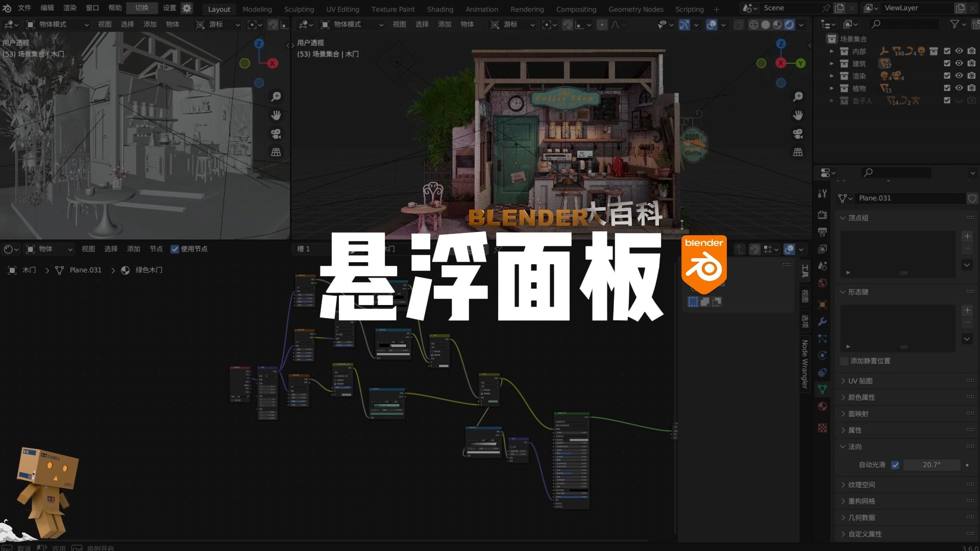Open the Object Constraints properties tab
Viewport: 980px width, 551px height.
822,372
